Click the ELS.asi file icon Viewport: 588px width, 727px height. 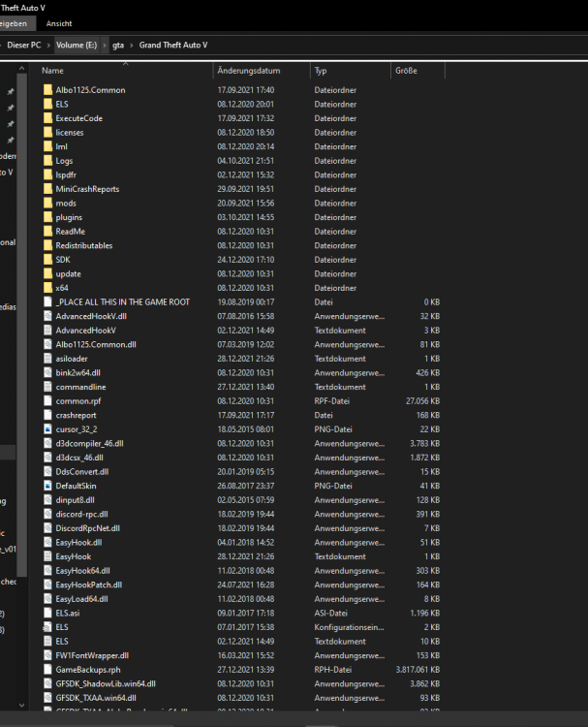coord(47,613)
